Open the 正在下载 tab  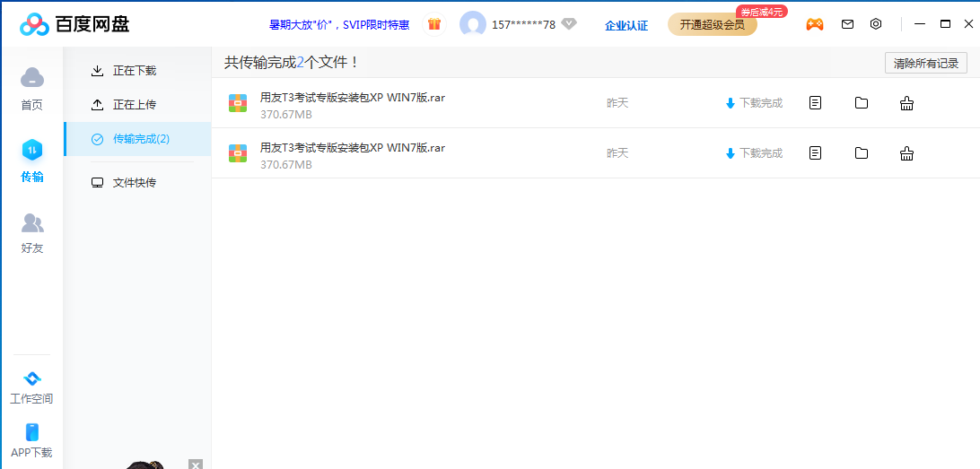[137, 71]
